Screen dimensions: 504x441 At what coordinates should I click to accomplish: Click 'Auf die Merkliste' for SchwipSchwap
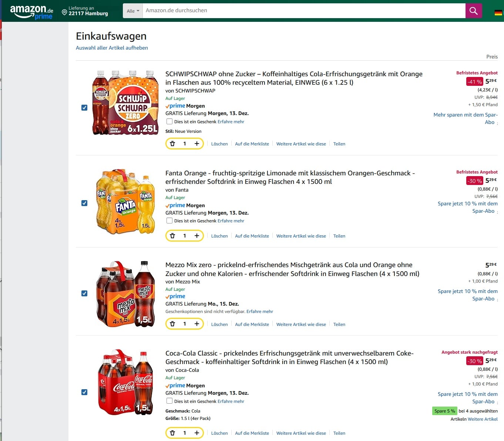252,144
